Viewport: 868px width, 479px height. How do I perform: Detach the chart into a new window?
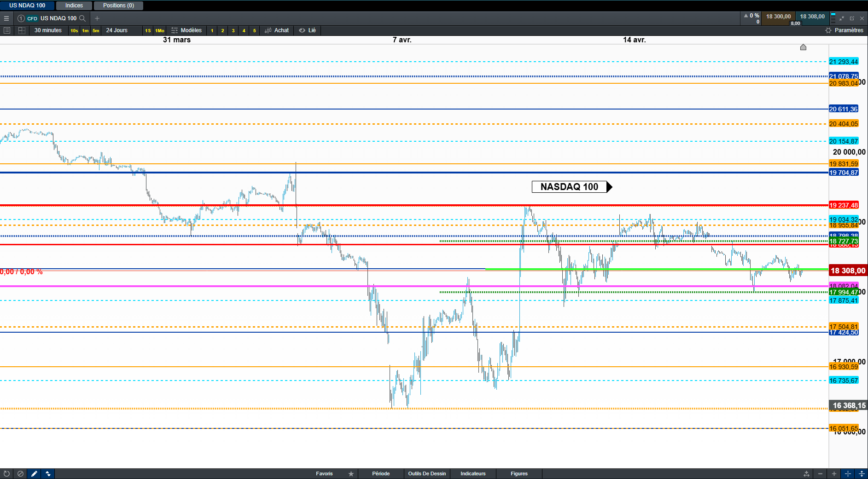(x=852, y=18)
